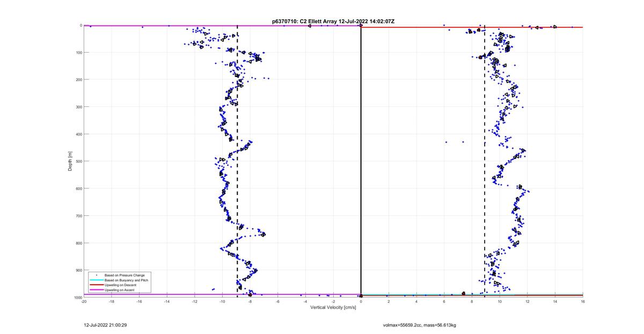Image resolution: width=644 pixels, height=334 pixels.
Task: Click depth-axis tick label "800"
Action: [x=78, y=243]
